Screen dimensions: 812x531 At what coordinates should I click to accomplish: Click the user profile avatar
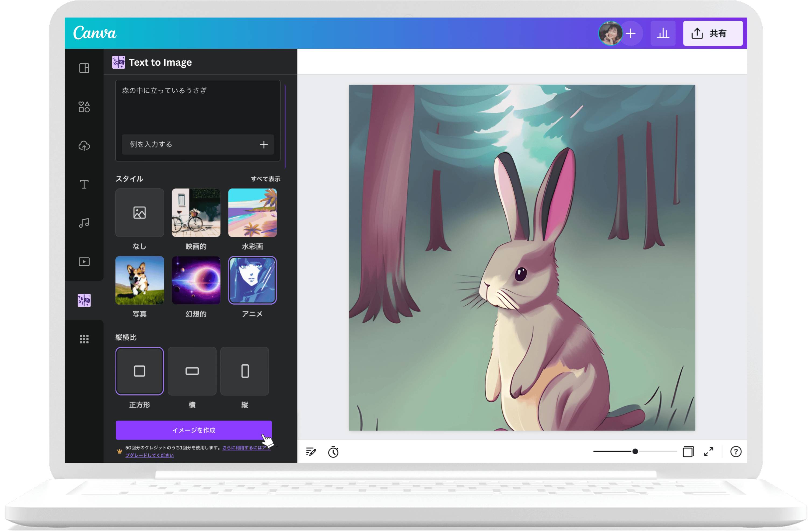[x=610, y=33]
